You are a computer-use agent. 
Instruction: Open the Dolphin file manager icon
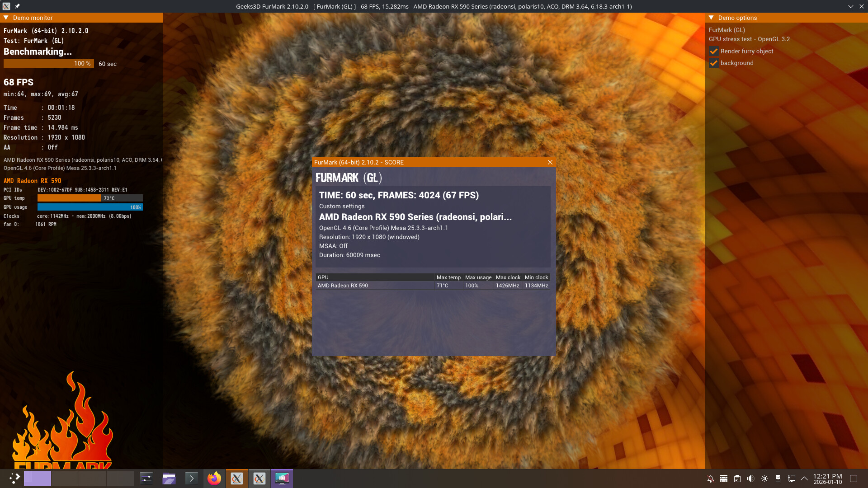(169, 479)
